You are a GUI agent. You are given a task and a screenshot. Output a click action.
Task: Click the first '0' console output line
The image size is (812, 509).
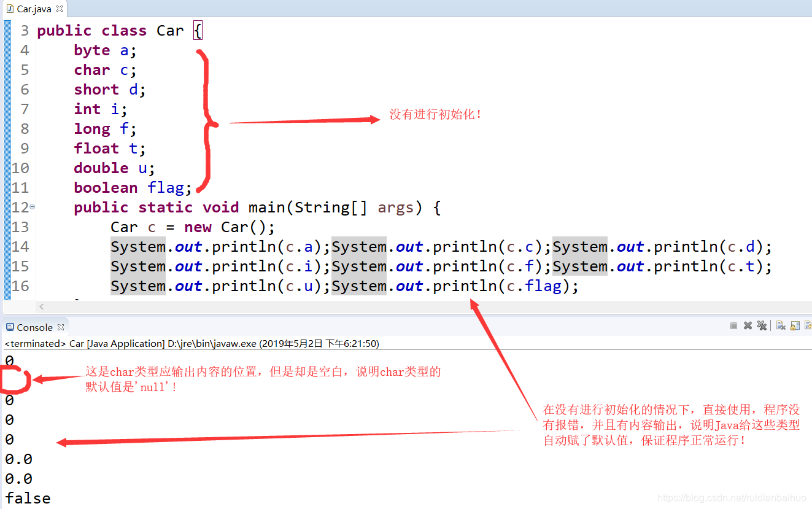(x=9, y=360)
